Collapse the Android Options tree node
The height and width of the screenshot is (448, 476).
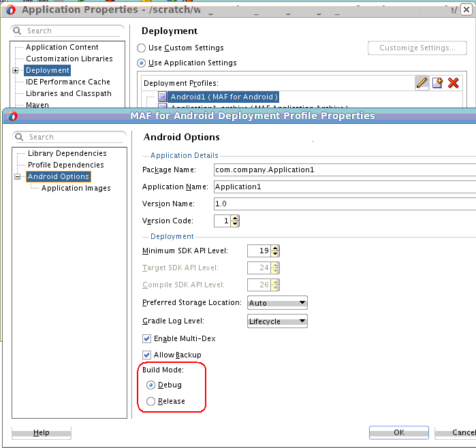[x=17, y=176]
